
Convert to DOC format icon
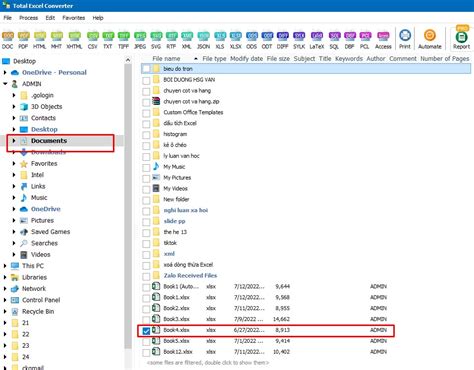(7, 40)
